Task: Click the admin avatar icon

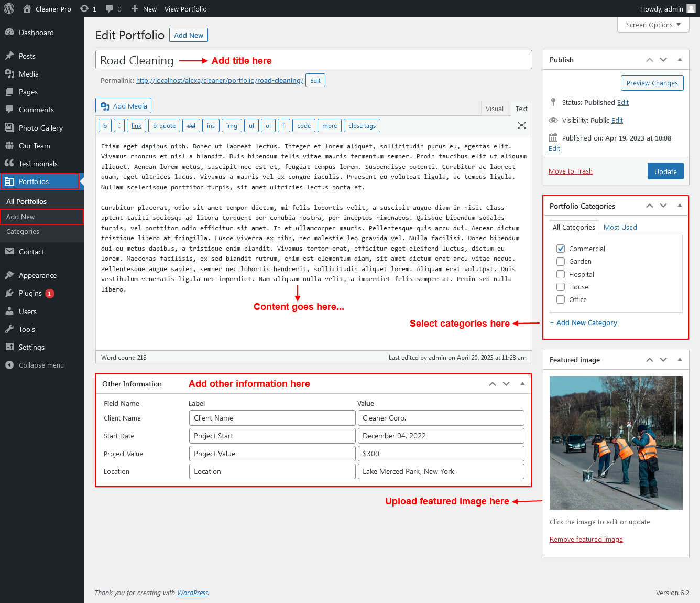Action: [691, 8]
